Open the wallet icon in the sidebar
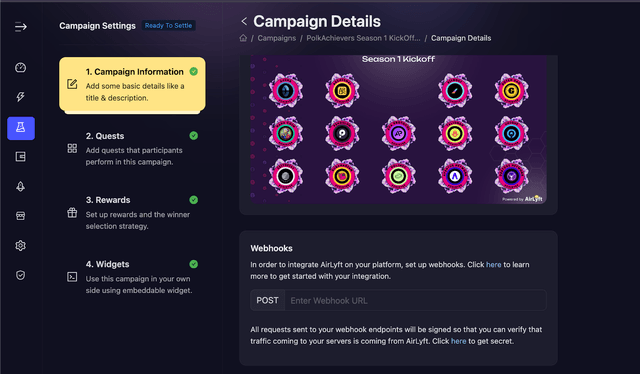640x374 pixels. (x=20, y=157)
